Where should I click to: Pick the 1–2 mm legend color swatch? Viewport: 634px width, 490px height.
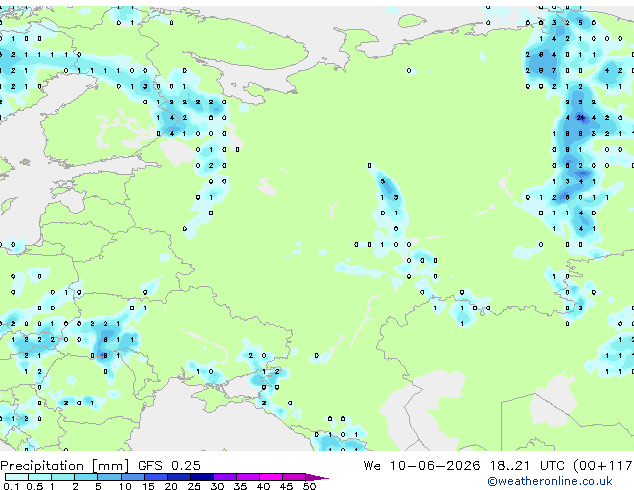pos(63,477)
